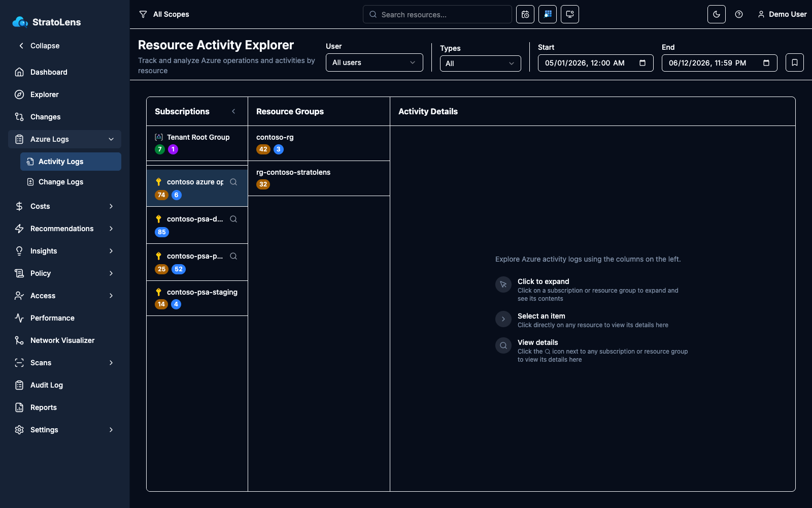Click the 52 badge on contoso-psa-p...

pos(179,269)
